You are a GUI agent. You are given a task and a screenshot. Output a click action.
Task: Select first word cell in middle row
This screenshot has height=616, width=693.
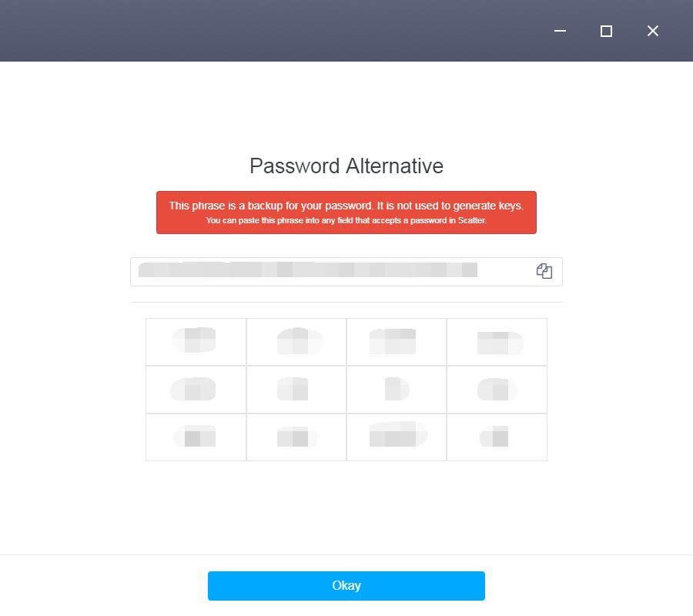[x=196, y=390]
